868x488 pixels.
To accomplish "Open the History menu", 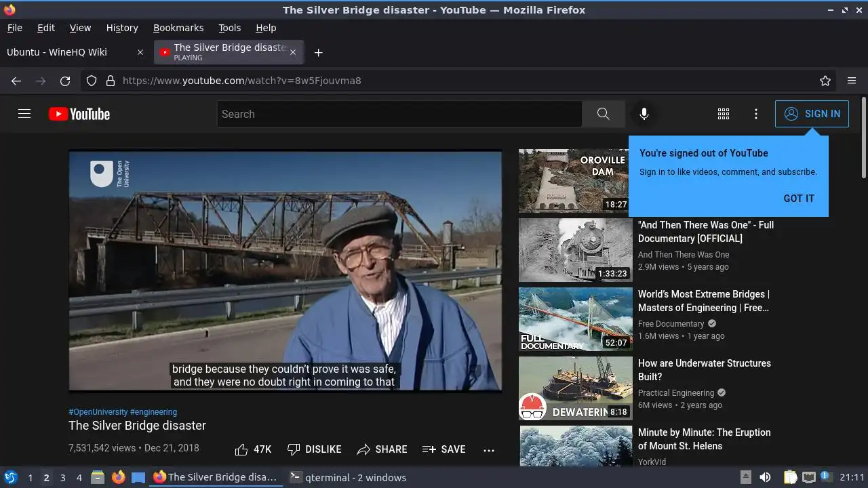I will [122, 28].
